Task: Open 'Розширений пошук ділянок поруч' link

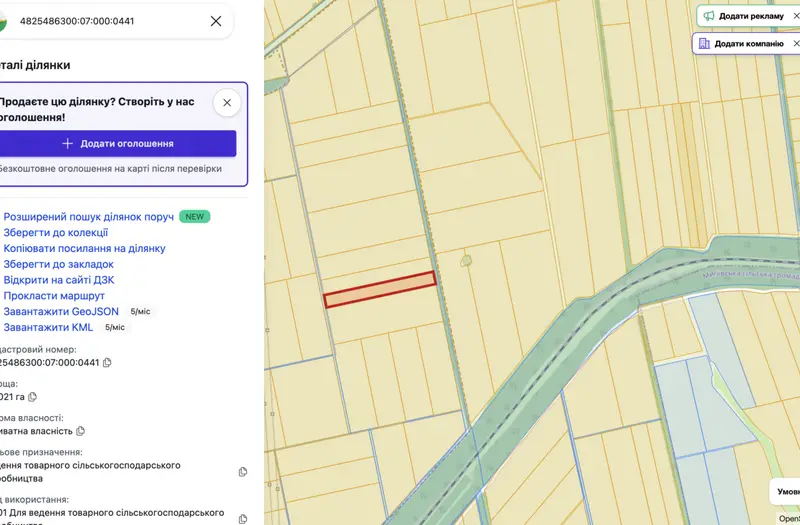Action: click(x=88, y=217)
